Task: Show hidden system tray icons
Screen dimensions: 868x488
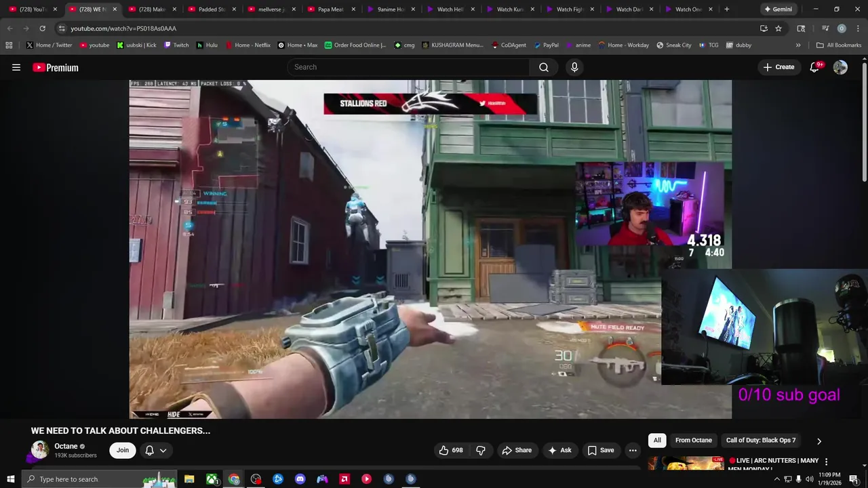Action: 776,479
